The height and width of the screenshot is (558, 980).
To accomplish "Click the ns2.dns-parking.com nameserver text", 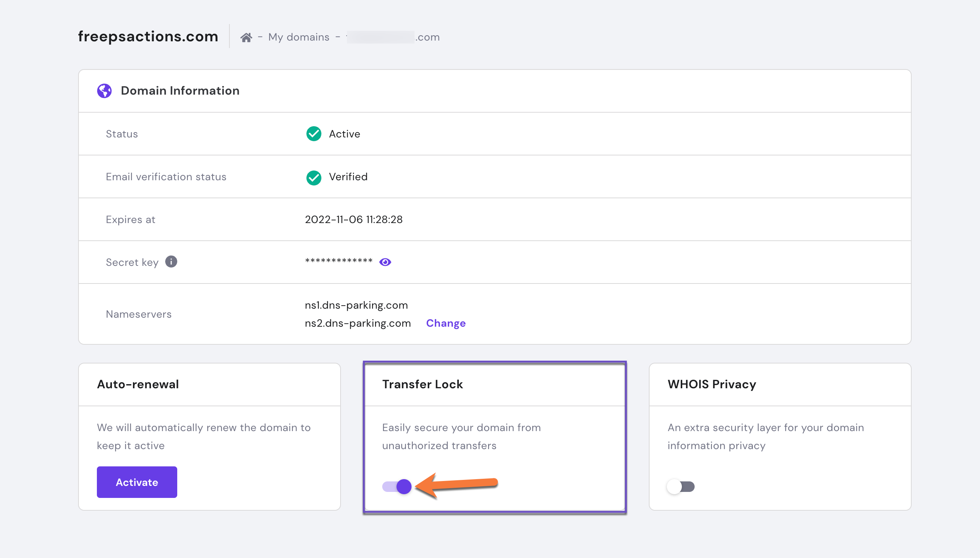I will tap(357, 323).
